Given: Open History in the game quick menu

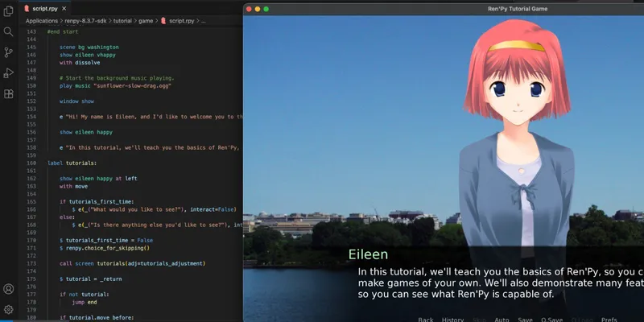Looking at the screenshot, I should 452,320.
